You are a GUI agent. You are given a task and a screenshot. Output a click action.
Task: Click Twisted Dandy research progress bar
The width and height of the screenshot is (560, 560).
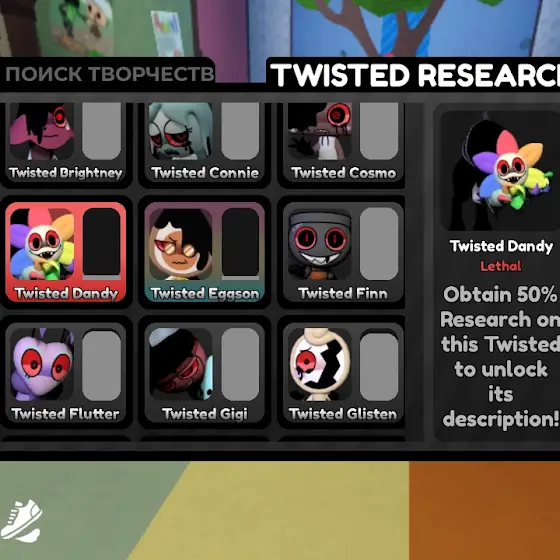click(x=101, y=244)
